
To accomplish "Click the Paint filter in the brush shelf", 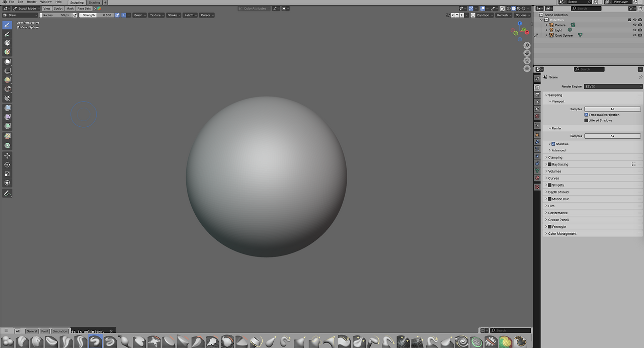I will 45,331.
